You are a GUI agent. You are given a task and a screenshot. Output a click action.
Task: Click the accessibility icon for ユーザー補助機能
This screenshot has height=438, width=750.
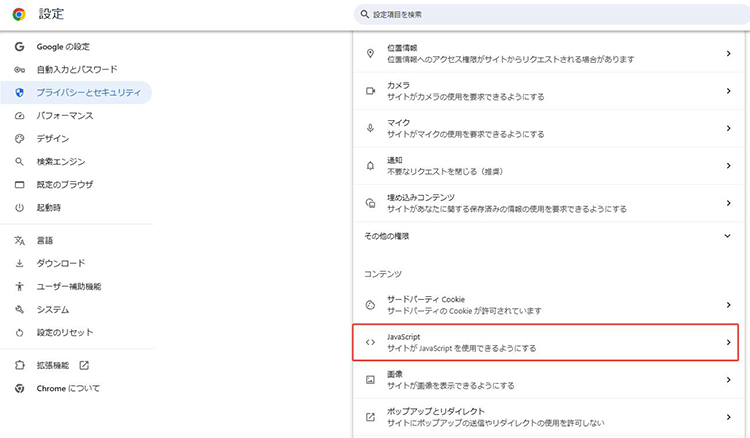[x=19, y=286]
